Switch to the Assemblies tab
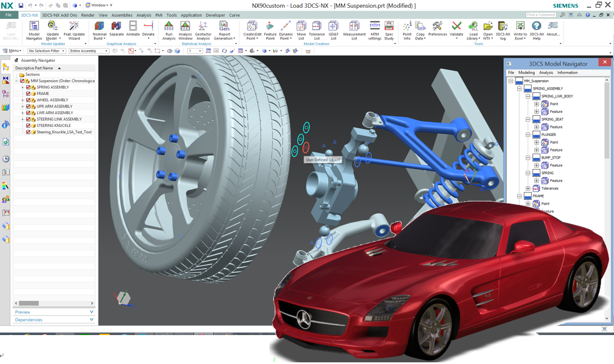The width and height of the screenshot is (614, 364). click(x=122, y=15)
